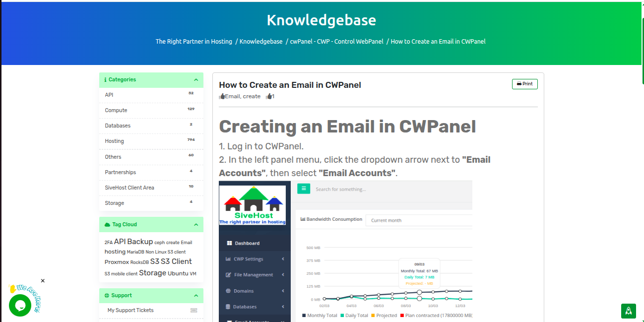The height and width of the screenshot is (322, 644).
Task: Click the cloud icon in Tag Cloud header
Action: tap(107, 225)
